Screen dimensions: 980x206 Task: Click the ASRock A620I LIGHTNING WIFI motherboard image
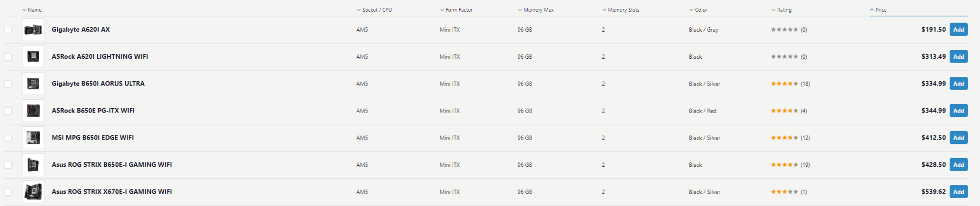(x=33, y=57)
